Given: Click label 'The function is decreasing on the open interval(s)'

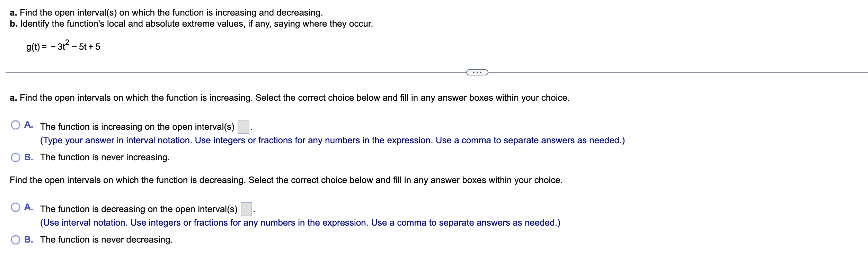Looking at the screenshot, I should (x=140, y=208).
